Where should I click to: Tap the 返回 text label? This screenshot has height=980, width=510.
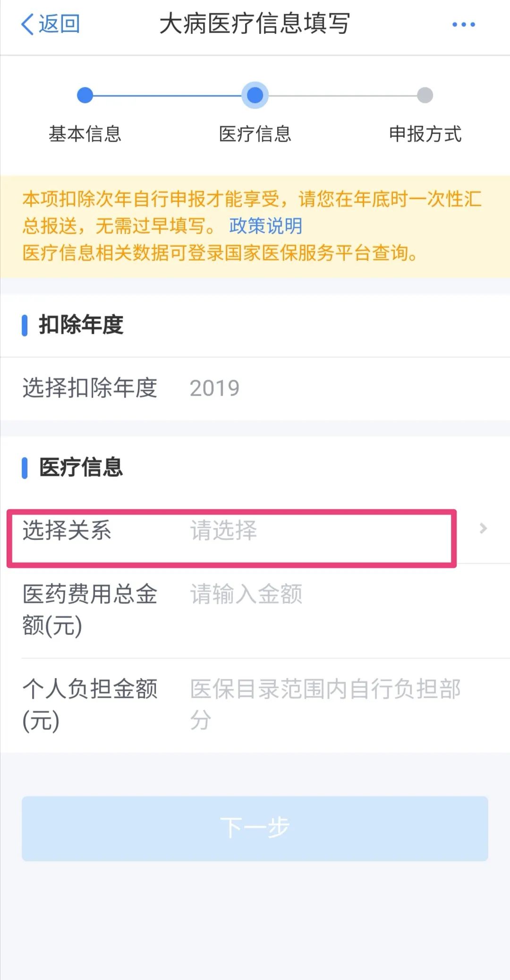coord(59,24)
